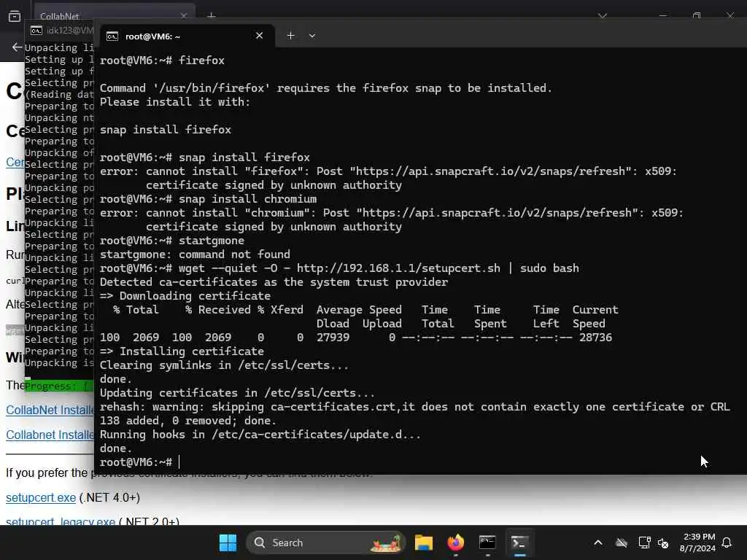Open Firefox from the taskbar
747x560 pixels.
coord(455,542)
